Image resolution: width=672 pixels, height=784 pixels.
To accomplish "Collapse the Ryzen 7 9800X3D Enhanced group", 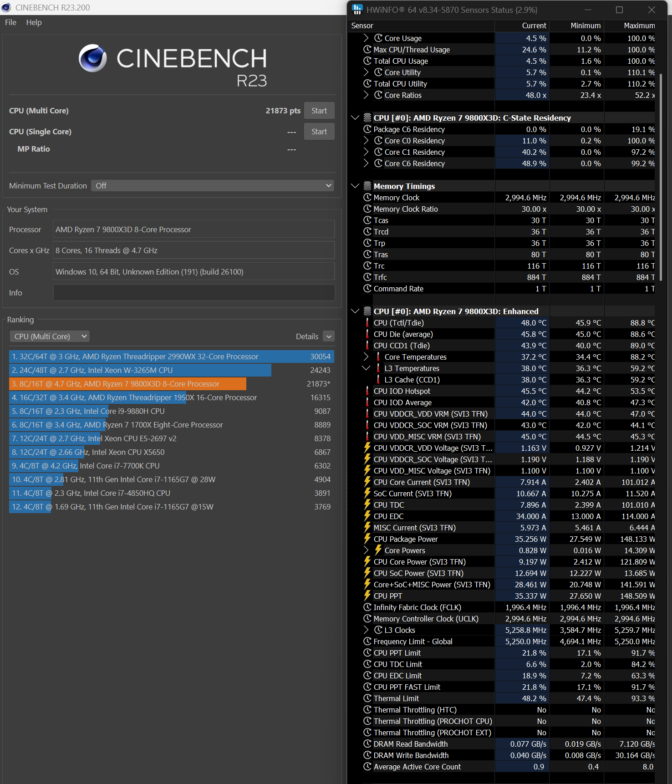I will click(355, 311).
